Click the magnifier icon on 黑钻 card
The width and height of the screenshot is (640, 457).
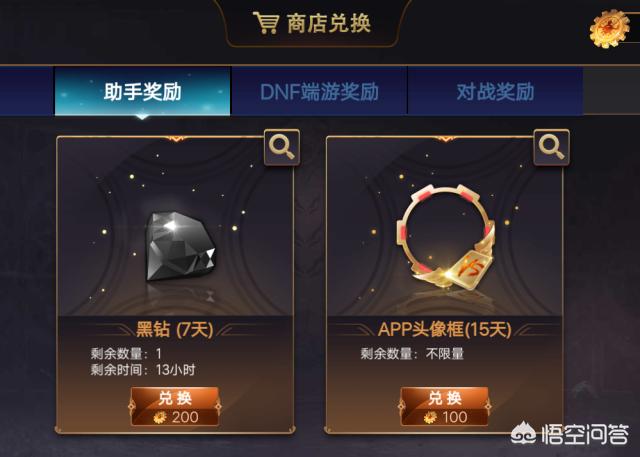[282, 147]
